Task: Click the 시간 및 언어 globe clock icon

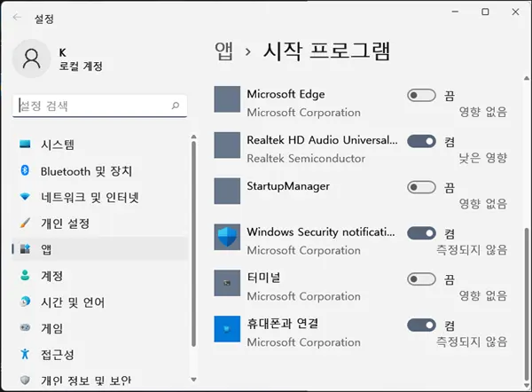Action: (x=25, y=302)
